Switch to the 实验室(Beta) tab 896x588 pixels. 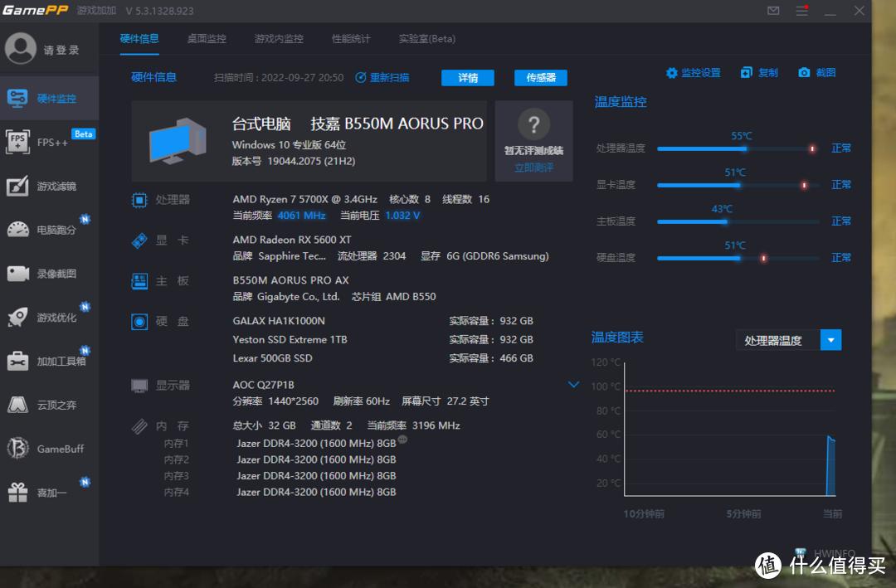[427, 39]
